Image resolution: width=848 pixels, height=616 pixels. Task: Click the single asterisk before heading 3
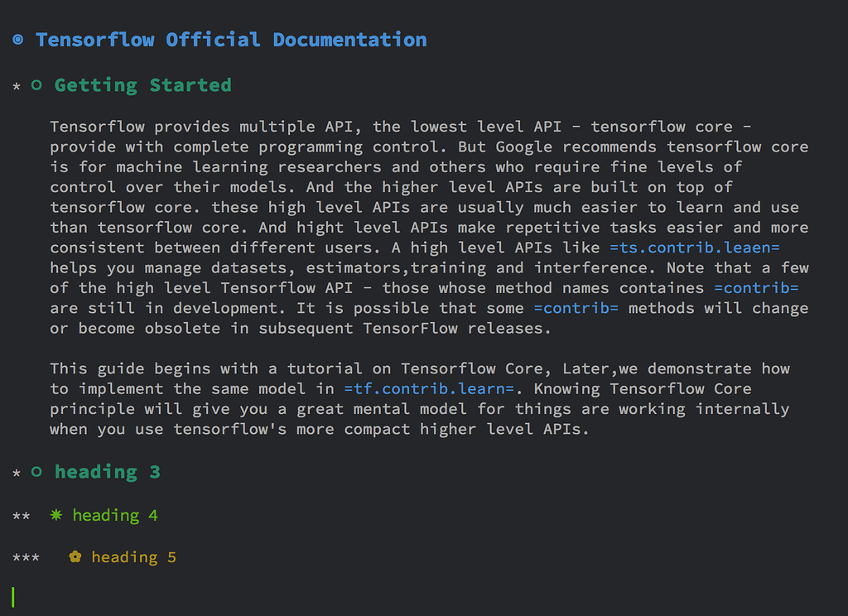coord(17,474)
